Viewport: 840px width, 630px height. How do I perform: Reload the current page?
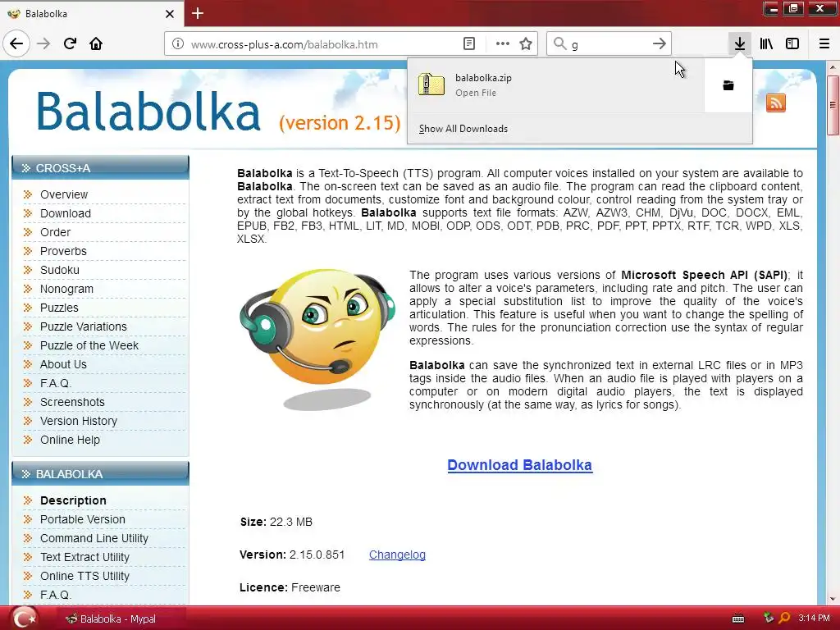click(71, 43)
